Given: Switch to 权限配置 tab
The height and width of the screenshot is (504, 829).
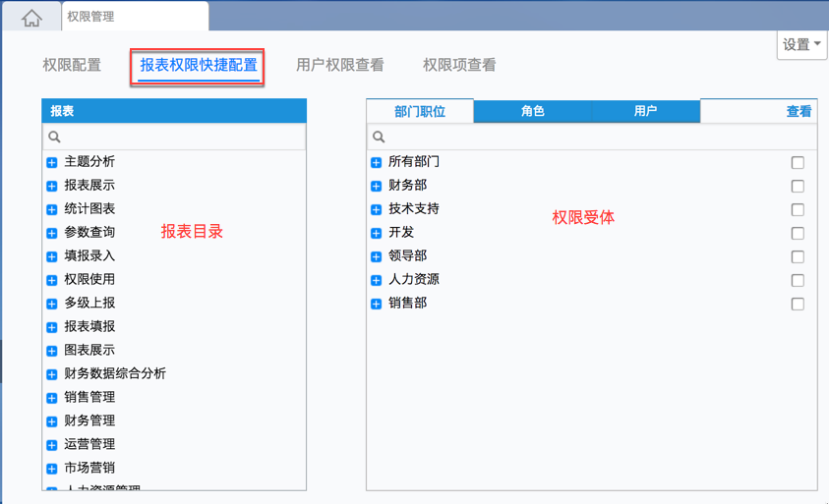Looking at the screenshot, I should point(72,65).
